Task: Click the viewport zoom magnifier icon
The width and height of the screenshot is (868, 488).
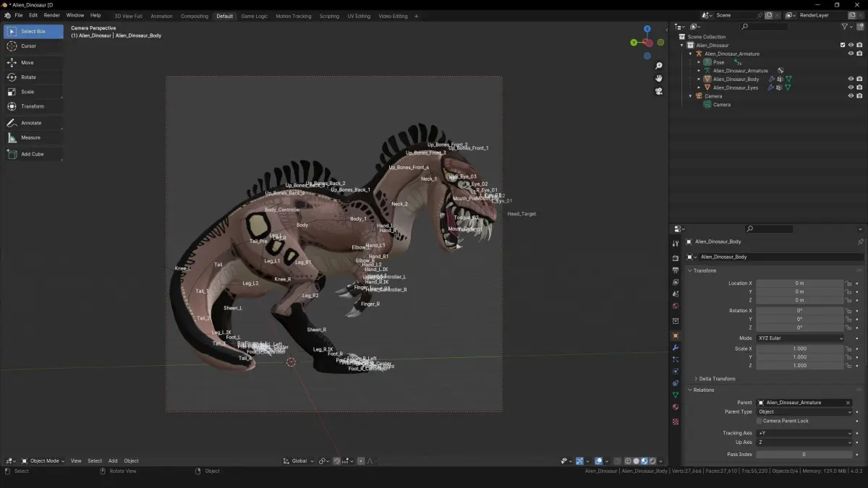Action: (x=659, y=66)
